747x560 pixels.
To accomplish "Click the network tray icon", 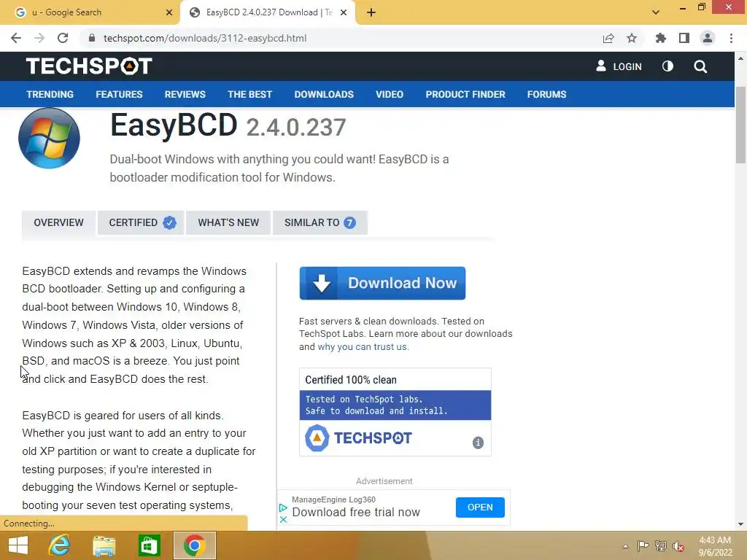I will click(661, 546).
